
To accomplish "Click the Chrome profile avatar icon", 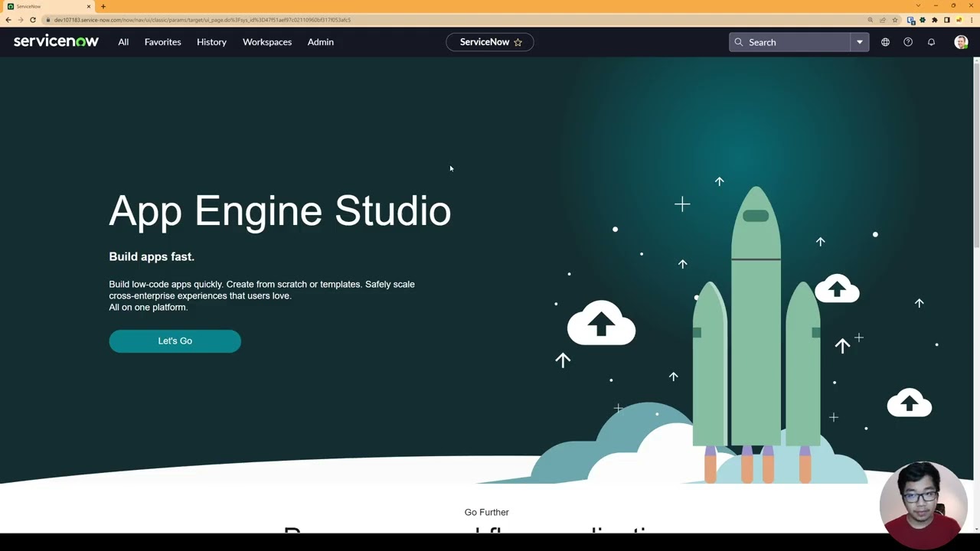I will coord(959,20).
